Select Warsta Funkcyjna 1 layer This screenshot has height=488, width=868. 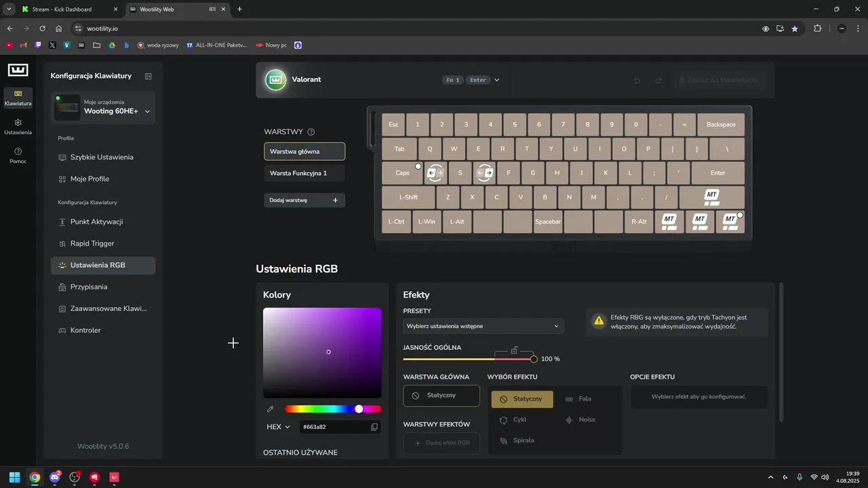pos(304,173)
